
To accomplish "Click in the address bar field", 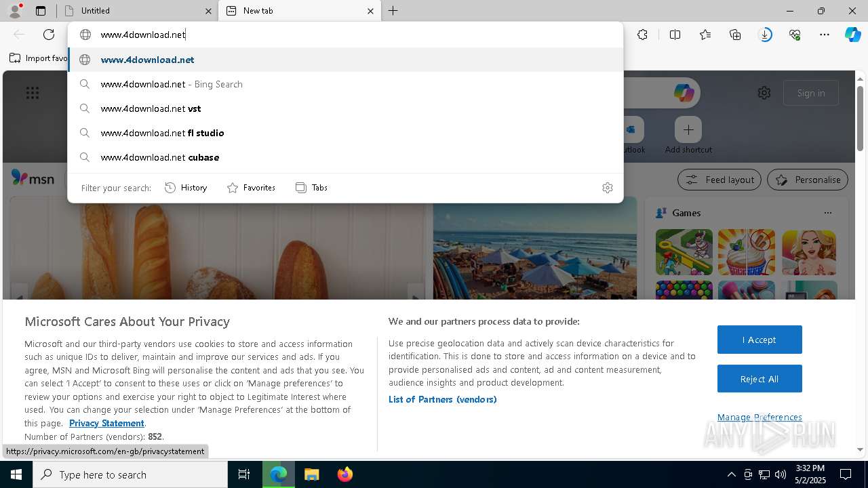I will [x=345, y=35].
